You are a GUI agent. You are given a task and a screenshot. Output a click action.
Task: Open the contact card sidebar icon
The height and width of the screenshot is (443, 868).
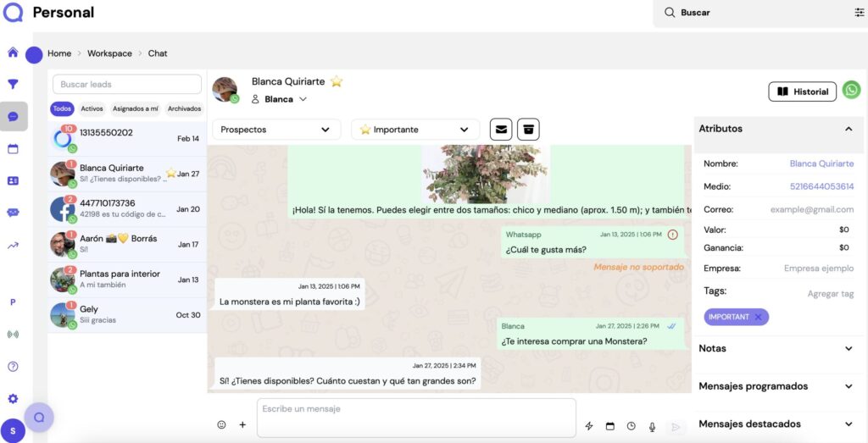(13, 181)
